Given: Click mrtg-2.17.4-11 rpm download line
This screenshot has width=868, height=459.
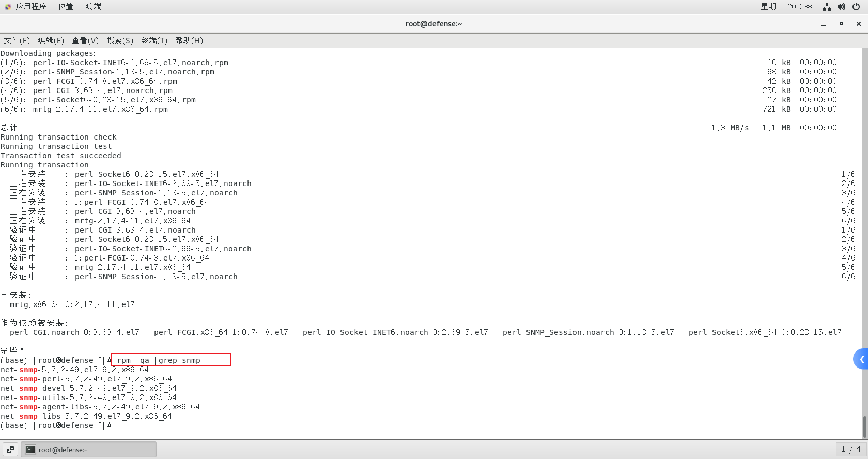Looking at the screenshot, I should pos(84,109).
